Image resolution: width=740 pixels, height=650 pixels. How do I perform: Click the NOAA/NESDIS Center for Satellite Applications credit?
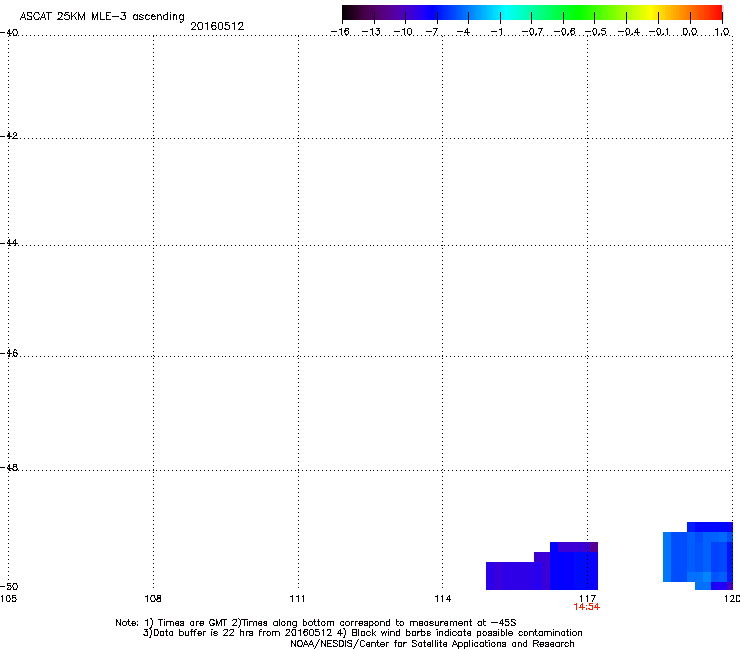[432, 644]
